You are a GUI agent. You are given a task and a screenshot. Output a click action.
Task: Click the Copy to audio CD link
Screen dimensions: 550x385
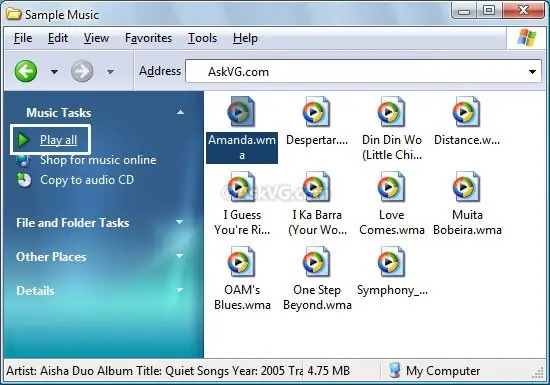(x=87, y=180)
